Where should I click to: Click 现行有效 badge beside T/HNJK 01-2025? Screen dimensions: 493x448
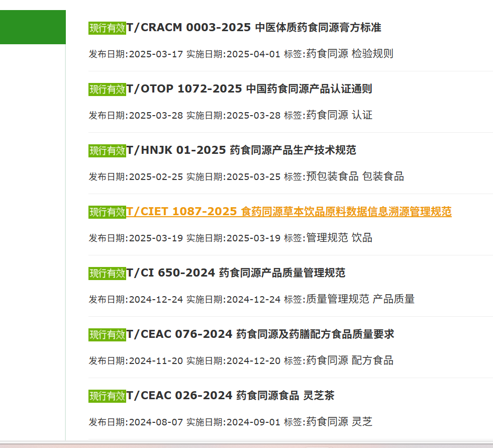(107, 151)
